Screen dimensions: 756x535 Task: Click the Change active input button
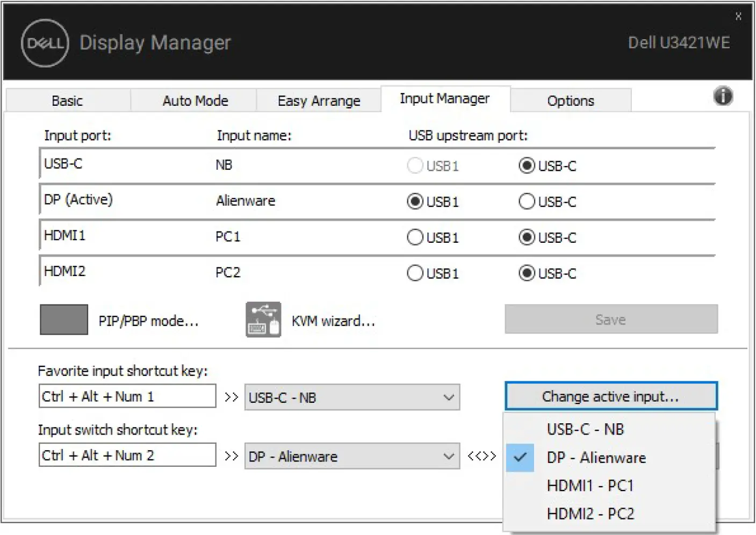611,396
